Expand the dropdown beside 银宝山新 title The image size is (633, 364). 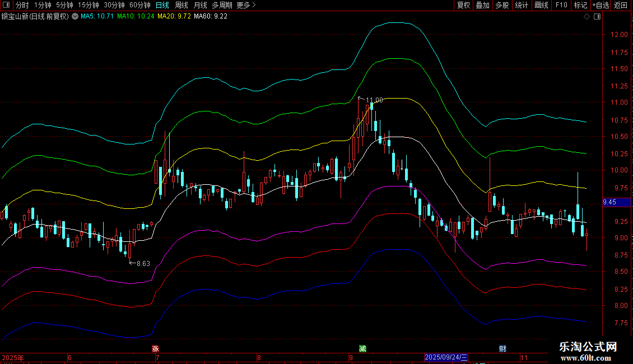click(x=75, y=16)
